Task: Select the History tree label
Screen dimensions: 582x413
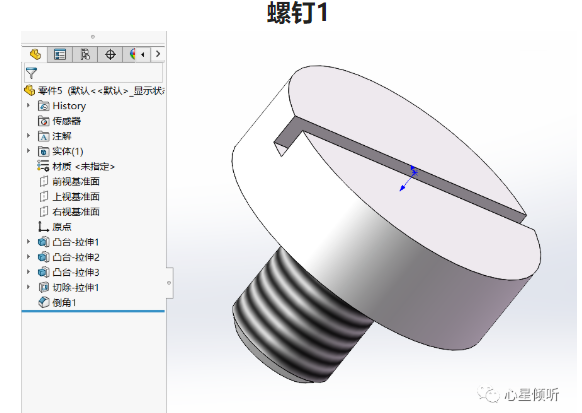Action: tap(69, 106)
